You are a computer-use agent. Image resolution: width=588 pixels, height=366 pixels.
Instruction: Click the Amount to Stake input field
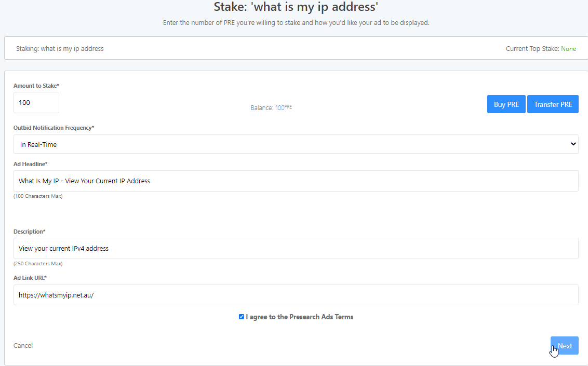[36, 103]
